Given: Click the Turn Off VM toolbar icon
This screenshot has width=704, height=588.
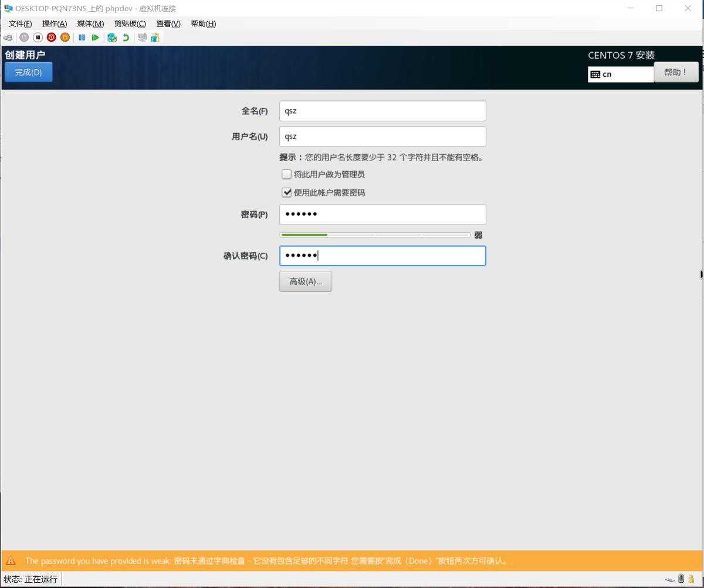Looking at the screenshot, I should click(x=65, y=37).
